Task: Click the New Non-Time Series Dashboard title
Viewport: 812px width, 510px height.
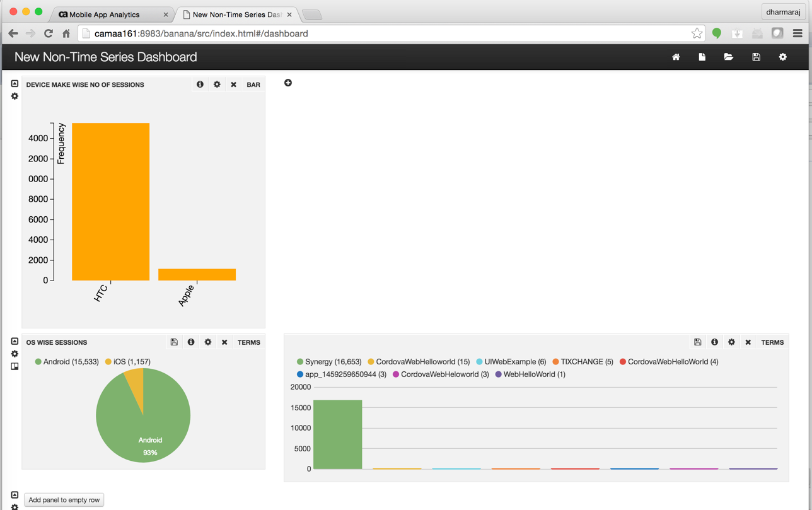Action: [105, 57]
